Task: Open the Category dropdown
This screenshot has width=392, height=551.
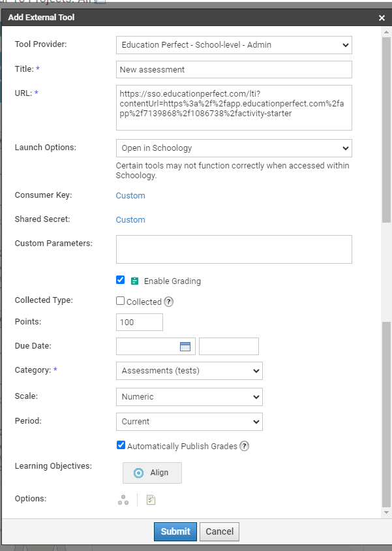Action: tap(189, 371)
